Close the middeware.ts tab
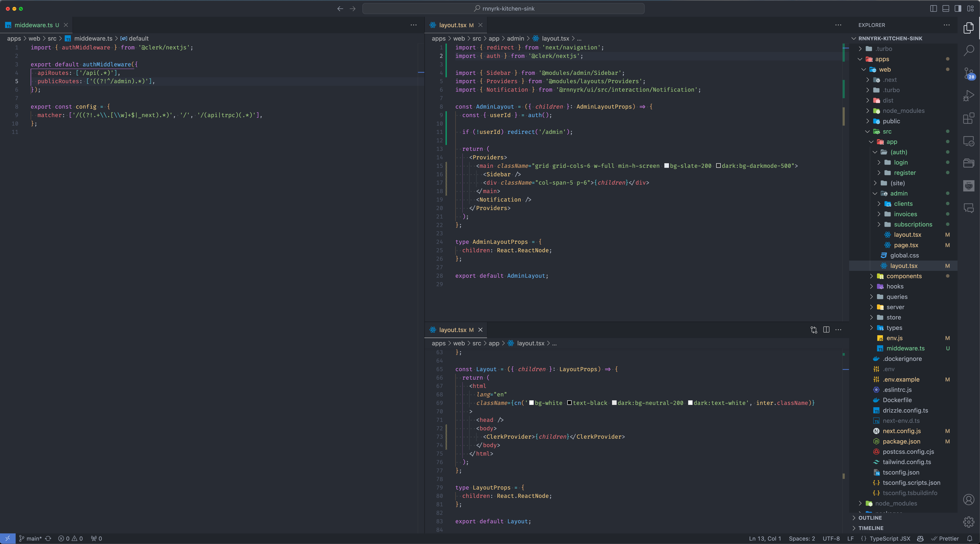The height and width of the screenshot is (544, 980). coord(66,25)
